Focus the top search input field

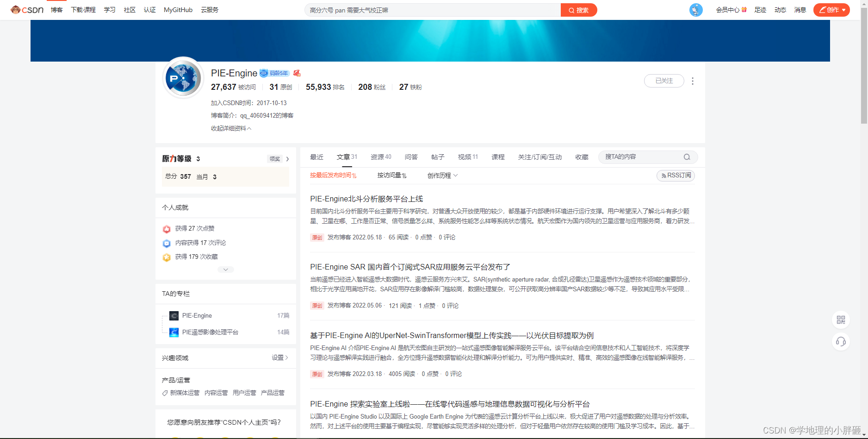point(433,10)
